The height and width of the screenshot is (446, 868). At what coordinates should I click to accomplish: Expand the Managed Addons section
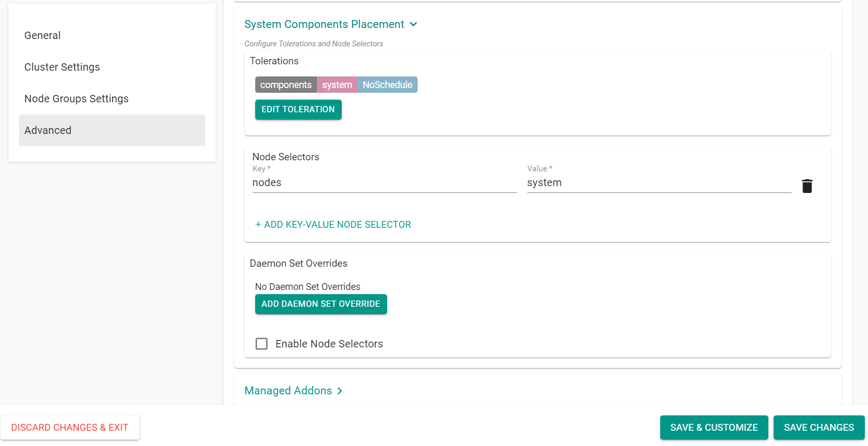pyautogui.click(x=293, y=391)
